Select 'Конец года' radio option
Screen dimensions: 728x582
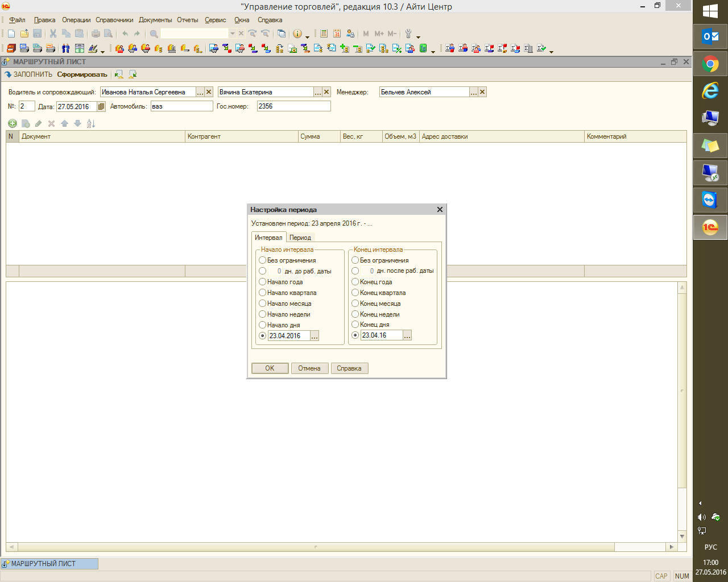355,282
